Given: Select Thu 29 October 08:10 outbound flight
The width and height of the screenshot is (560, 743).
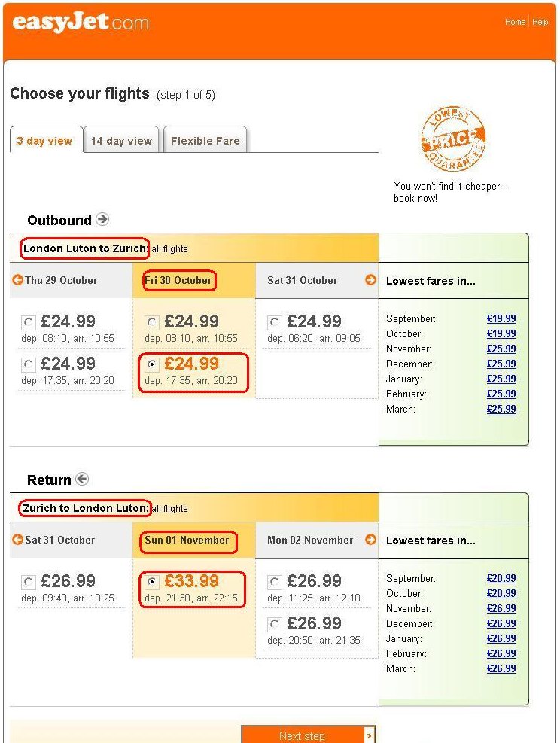Looking at the screenshot, I should (29, 323).
